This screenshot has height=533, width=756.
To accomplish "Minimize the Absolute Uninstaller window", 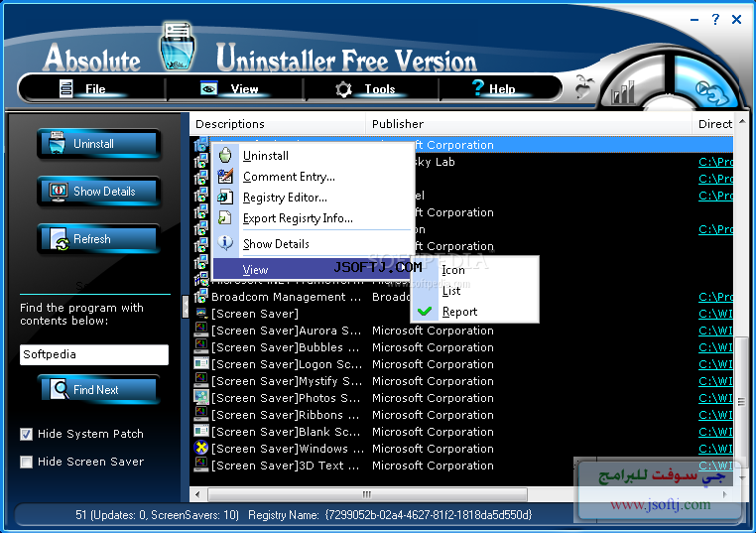I will coord(694,20).
